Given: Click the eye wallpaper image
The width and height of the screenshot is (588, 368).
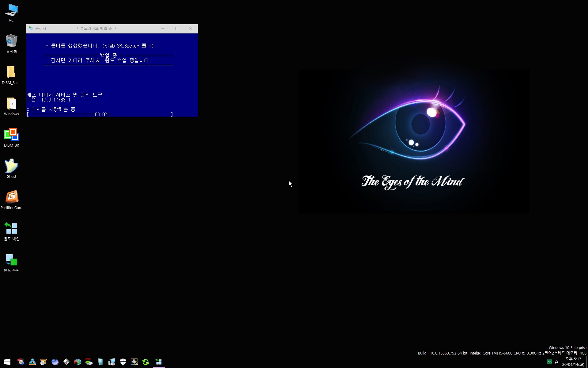Looking at the screenshot, I should [414, 141].
